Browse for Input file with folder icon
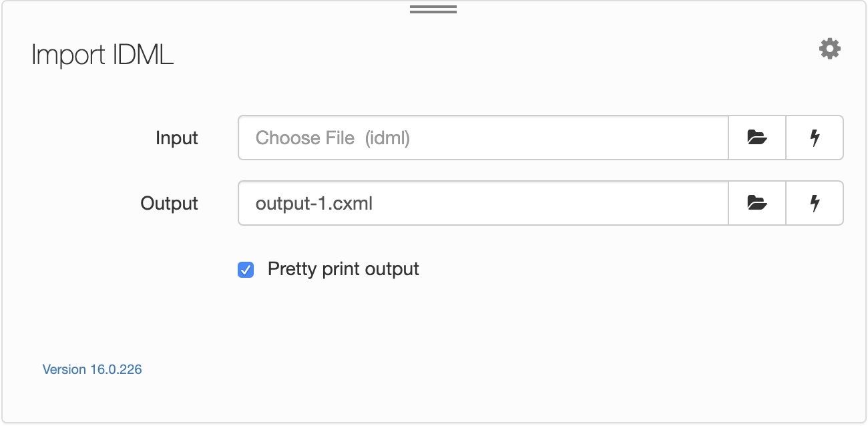 [757, 138]
